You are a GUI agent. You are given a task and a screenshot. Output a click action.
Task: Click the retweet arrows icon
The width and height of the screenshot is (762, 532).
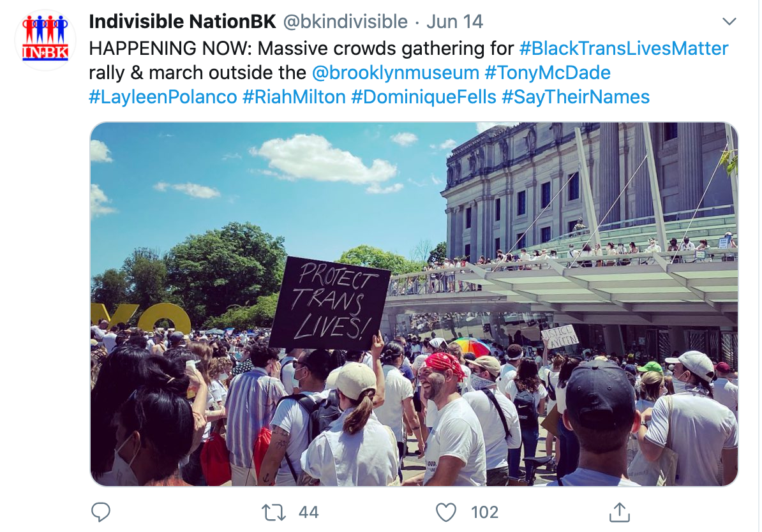(x=274, y=513)
